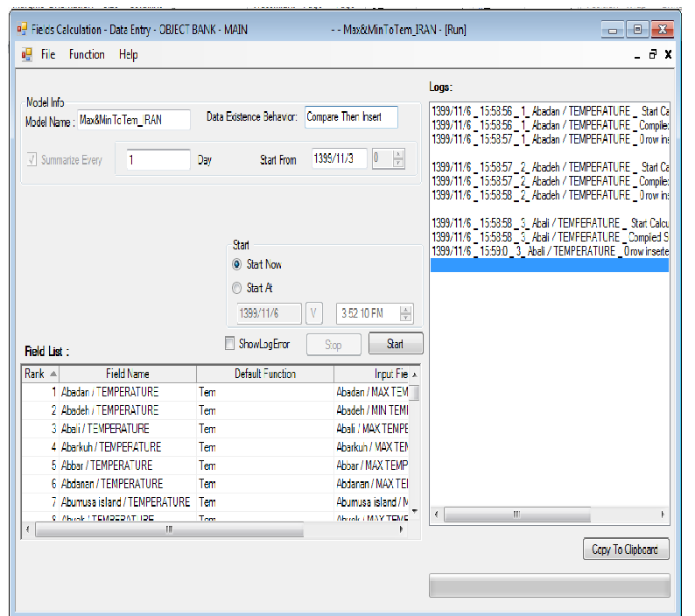Image resolution: width=695 pixels, height=616 pixels.
Task: Select the Start At radio option
Action: (x=236, y=288)
